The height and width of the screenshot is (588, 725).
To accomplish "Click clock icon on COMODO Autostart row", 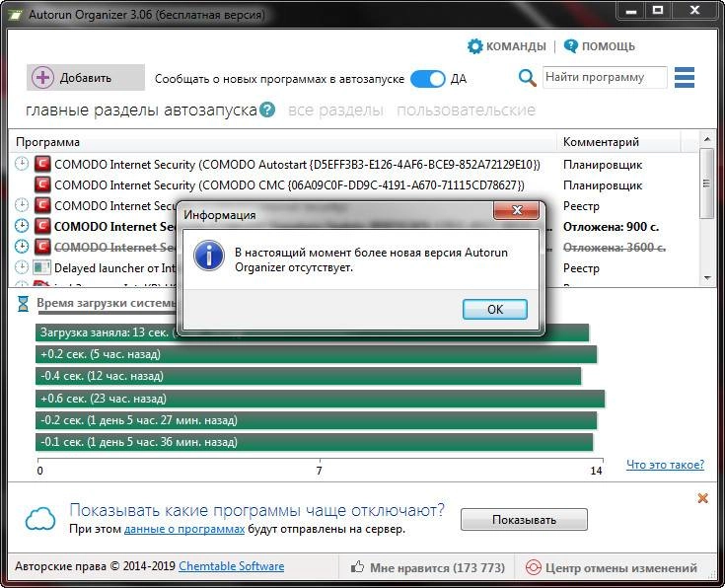I will (22, 164).
